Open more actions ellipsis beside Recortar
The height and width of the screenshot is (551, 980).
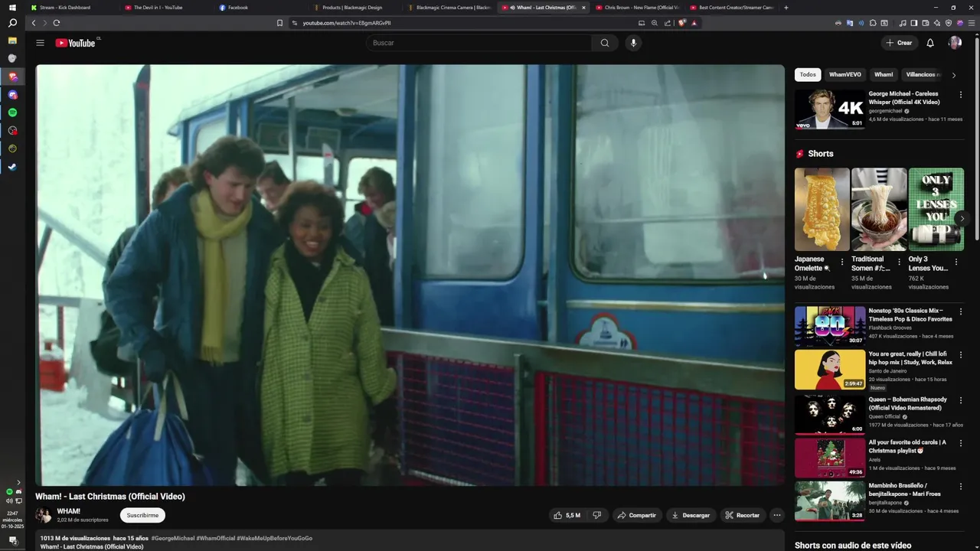tap(777, 515)
